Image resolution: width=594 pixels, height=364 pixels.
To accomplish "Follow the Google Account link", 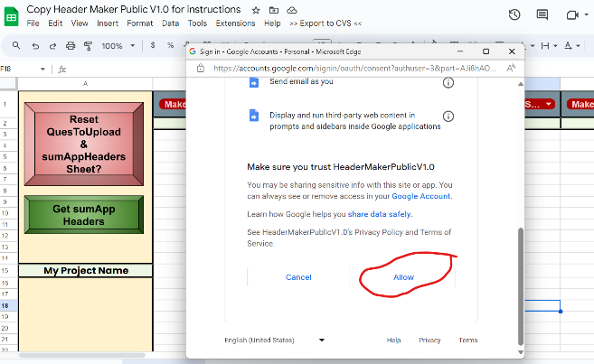I will point(421,196).
